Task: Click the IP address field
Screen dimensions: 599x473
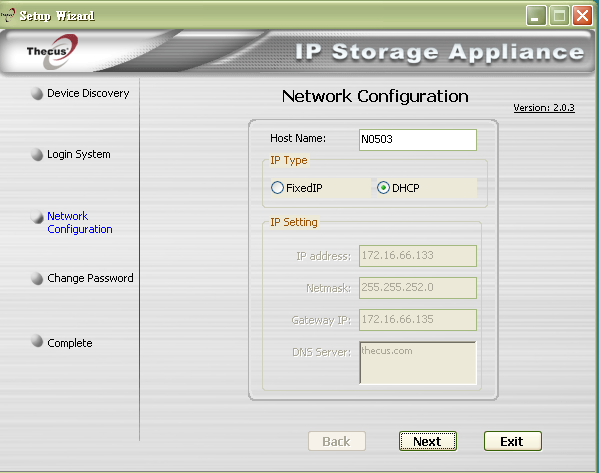Action: point(418,256)
